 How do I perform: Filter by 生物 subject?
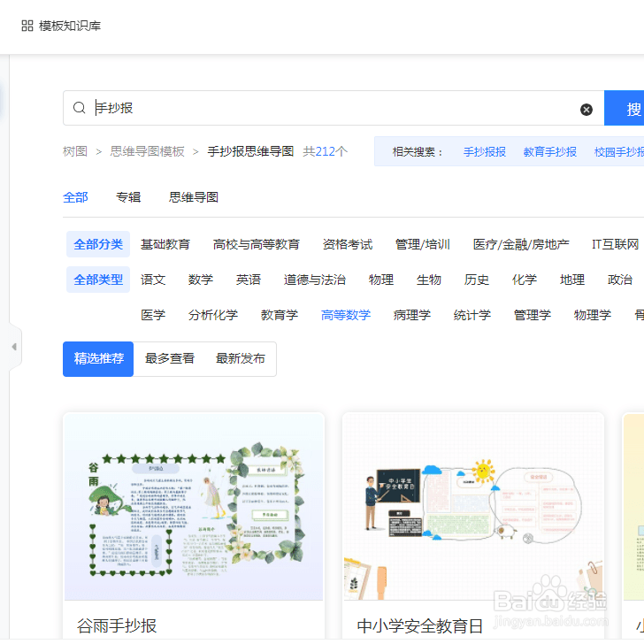click(429, 280)
